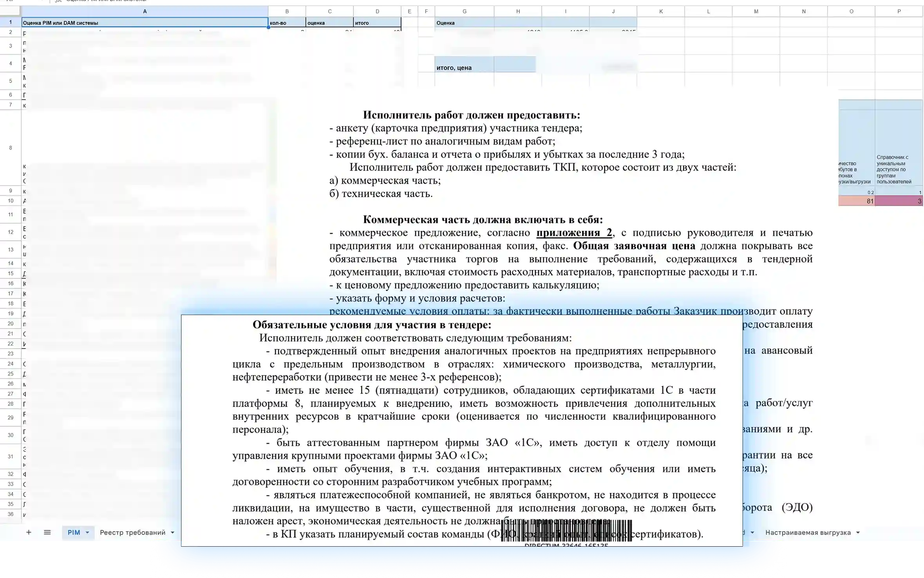
Task: Expand the Реестр требований tab menu arrow
Action: (x=172, y=533)
